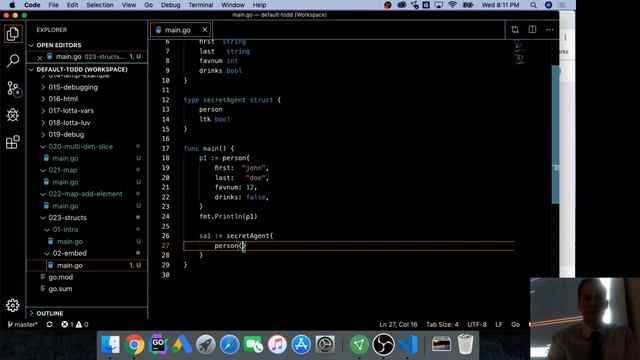The height and width of the screenshot is (360, 640).
Task: Open the Go menu
Action: click(x=148, y=5)
